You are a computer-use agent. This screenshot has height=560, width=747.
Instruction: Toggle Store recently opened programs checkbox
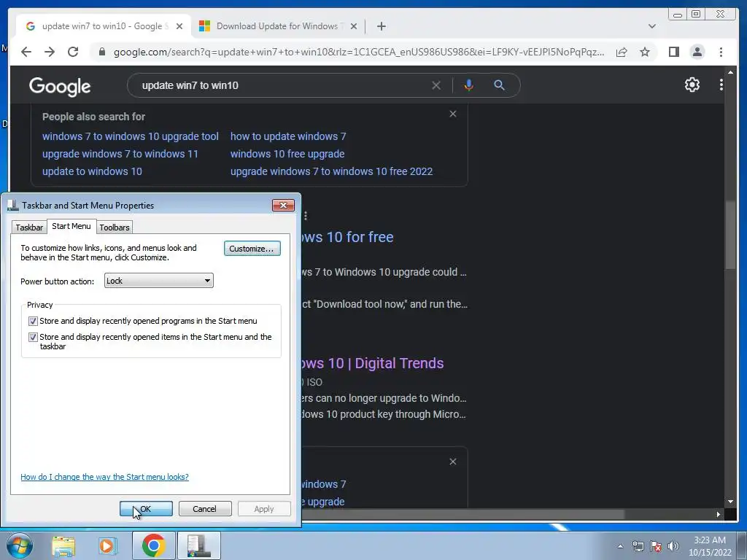point(33,321)
